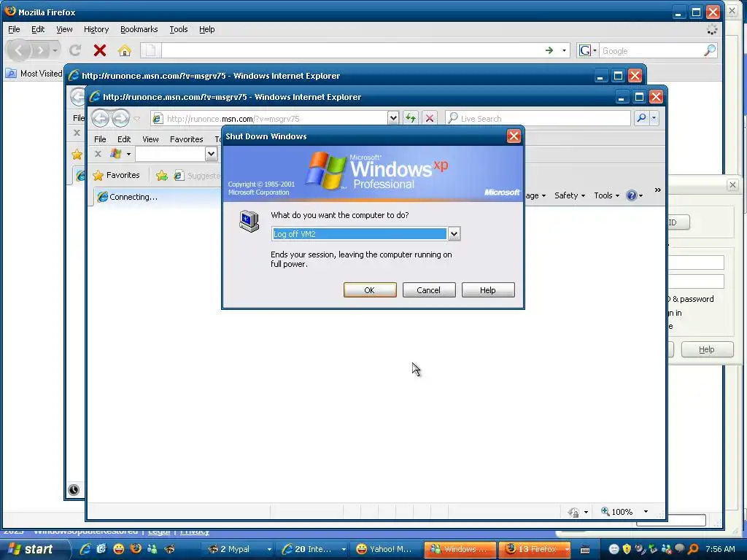The image size is (747, 560).
Task: Go to Firefox home page icon
Action: pyautogui.click(x=124, y=50)
